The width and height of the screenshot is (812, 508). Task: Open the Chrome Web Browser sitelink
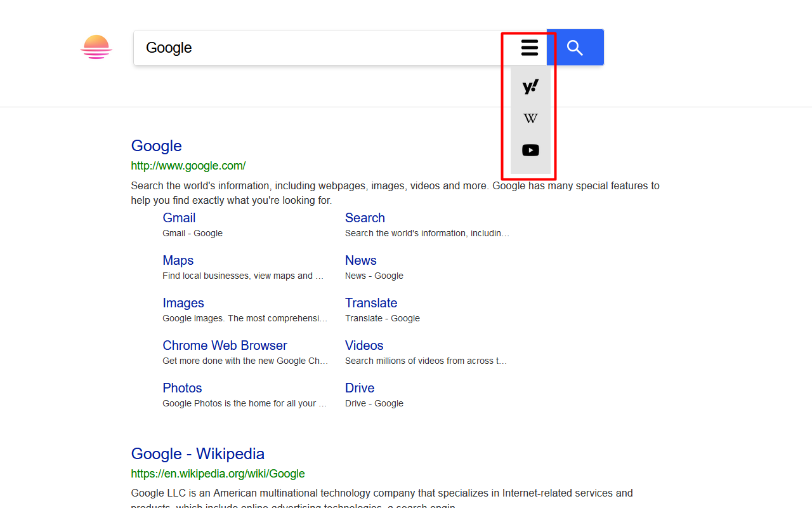click(x=225, y=345)
